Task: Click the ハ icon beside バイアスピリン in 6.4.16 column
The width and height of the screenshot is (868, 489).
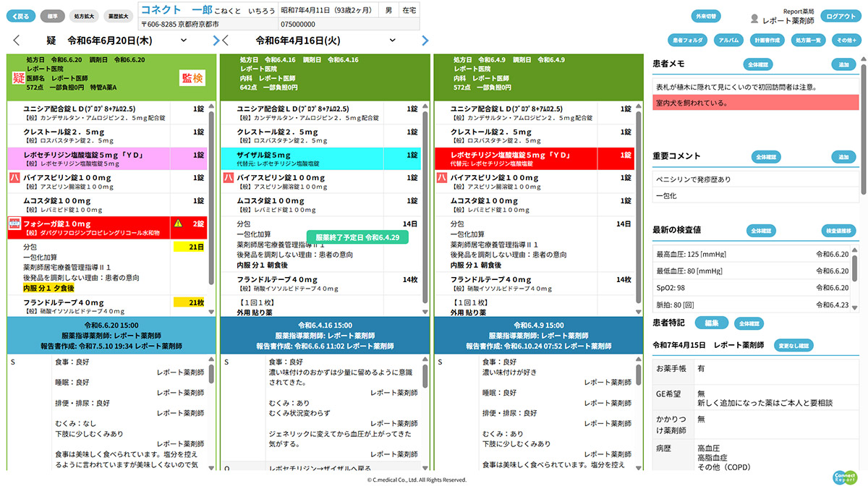Action: tap(227, 177)
